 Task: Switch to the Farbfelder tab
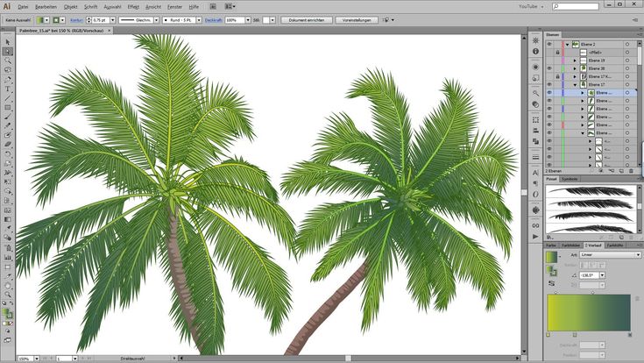click(571, 245)
